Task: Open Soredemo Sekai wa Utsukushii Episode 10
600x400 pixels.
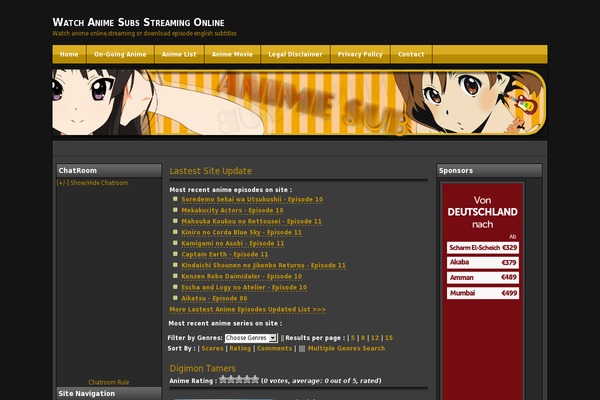Action: click(x=252, y=199)
